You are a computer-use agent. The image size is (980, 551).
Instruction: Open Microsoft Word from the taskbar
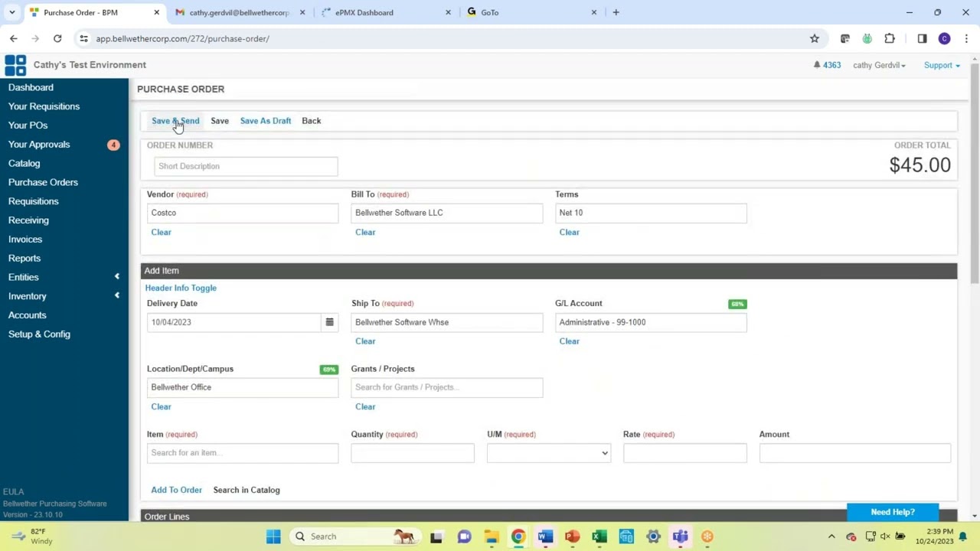[x=545, y=536]
